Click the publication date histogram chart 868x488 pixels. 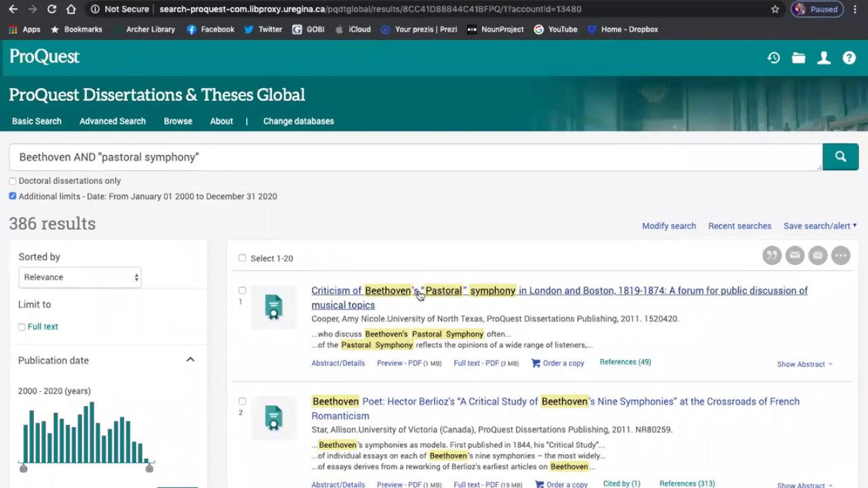(85, 432)
